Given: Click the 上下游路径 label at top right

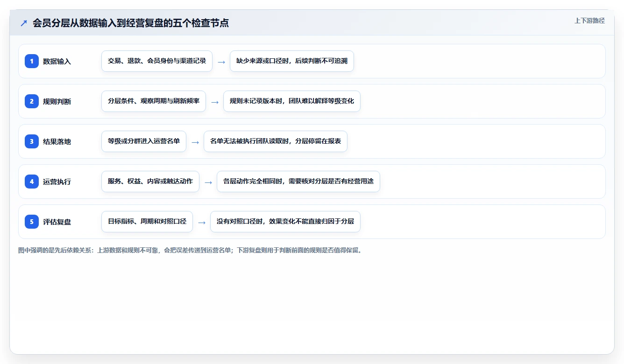Looking at the screenshot, I should [589, 21].
